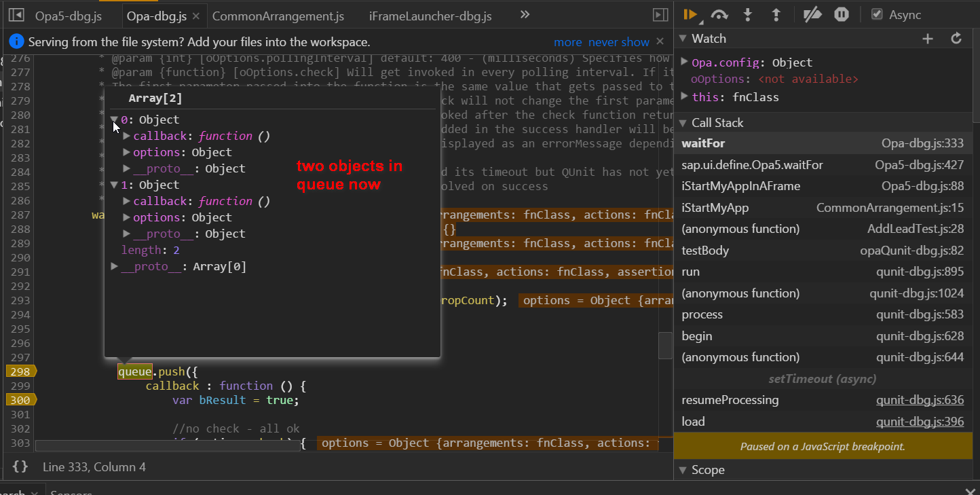Expand options Object under item 1

click(x=127, y=217)
